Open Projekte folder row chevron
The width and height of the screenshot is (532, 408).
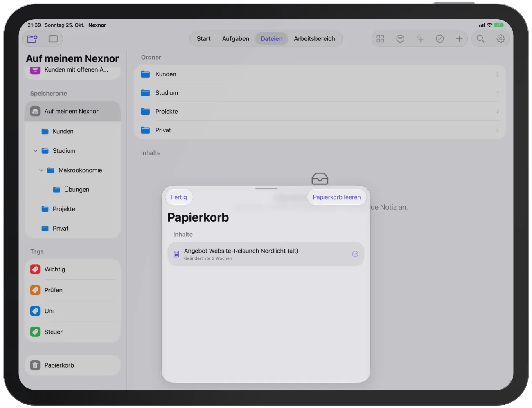tap(498, 112)
